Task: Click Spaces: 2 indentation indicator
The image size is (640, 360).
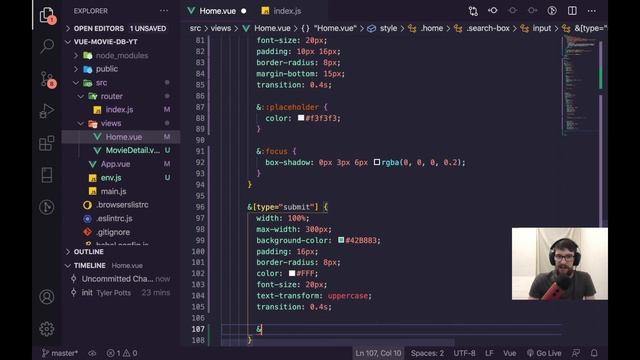Action: point(427,353)
